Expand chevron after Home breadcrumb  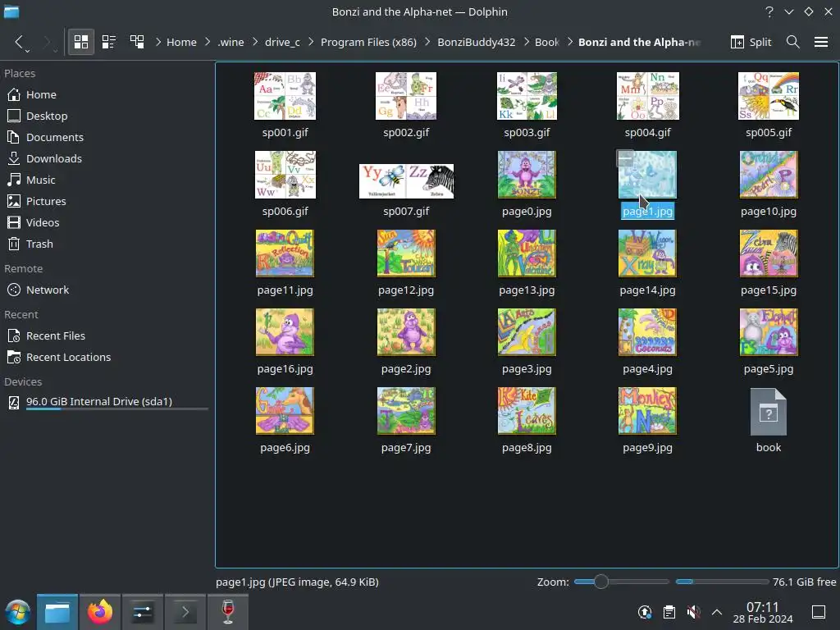click(208, 42)
